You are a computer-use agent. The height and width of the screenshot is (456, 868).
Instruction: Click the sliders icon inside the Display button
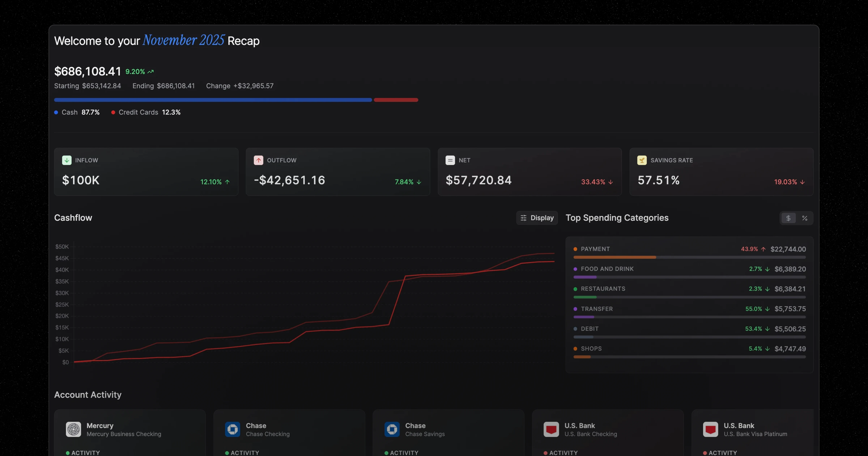pos(524,218)
